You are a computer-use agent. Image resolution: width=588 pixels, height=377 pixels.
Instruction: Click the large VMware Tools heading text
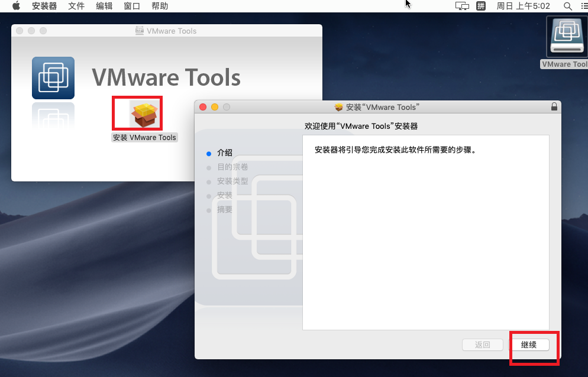(166, 77)
